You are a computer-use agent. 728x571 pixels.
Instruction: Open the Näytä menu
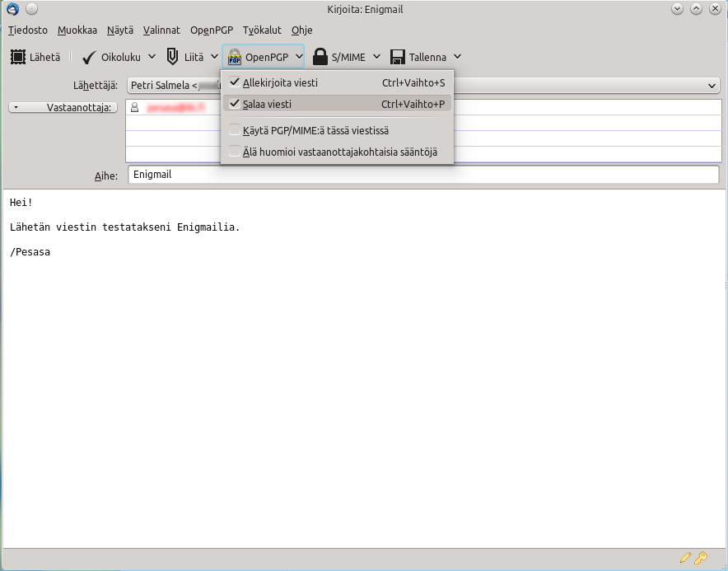click(x=119, y=30)
